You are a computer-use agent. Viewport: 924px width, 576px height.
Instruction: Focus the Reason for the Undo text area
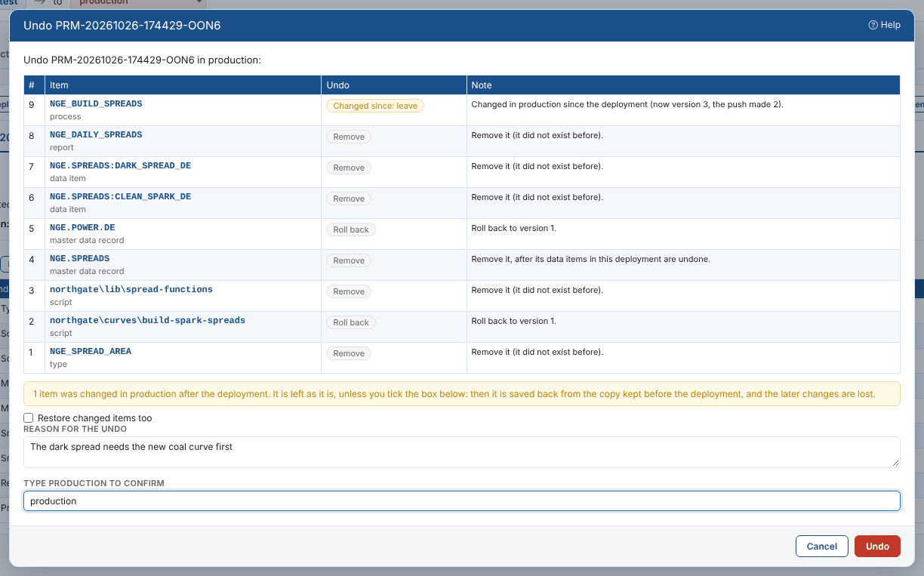[461, 451]
